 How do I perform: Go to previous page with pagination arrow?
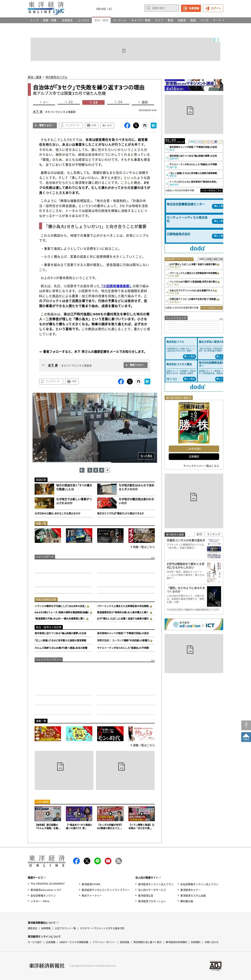(x=82, y=470)
